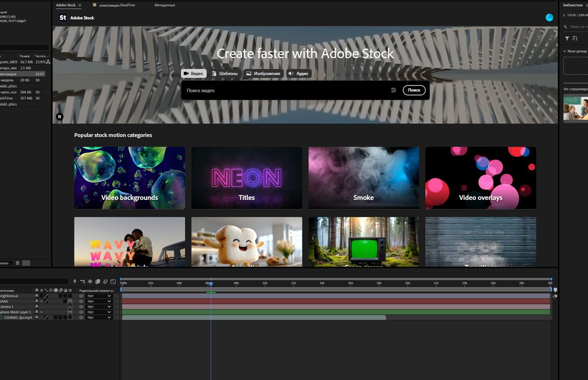Toggle quality switch on the mp4 layer
This screenshot has height=380, width=588.
pos(46,317)
